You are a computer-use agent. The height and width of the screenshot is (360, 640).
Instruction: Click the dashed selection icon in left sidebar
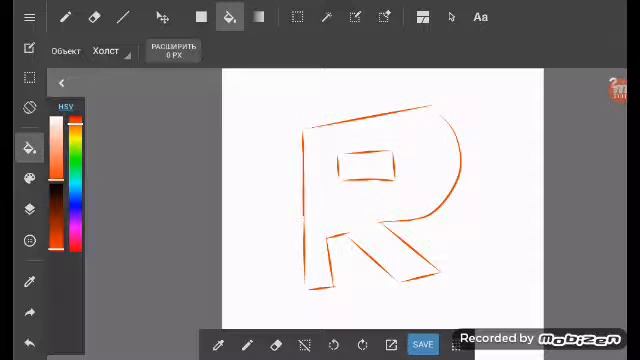click(29, 78)
